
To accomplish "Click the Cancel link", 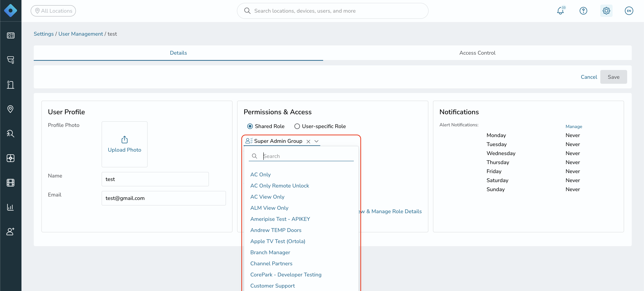I will (589, 77).
